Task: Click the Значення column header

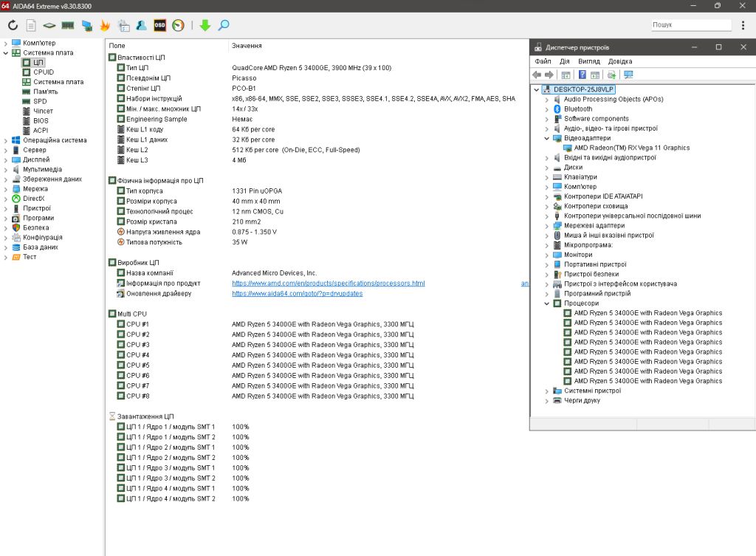Action: pos(247,46)
